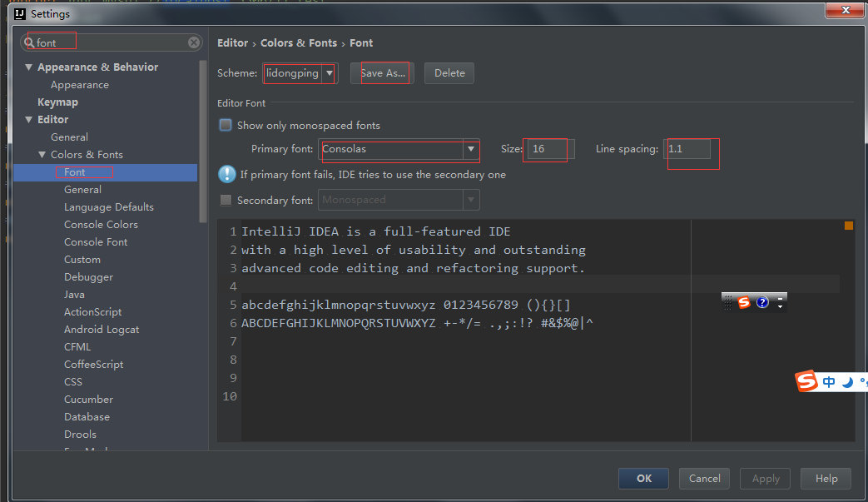Select CFML in the tree

pyautogui.click(x=77, y=347)
